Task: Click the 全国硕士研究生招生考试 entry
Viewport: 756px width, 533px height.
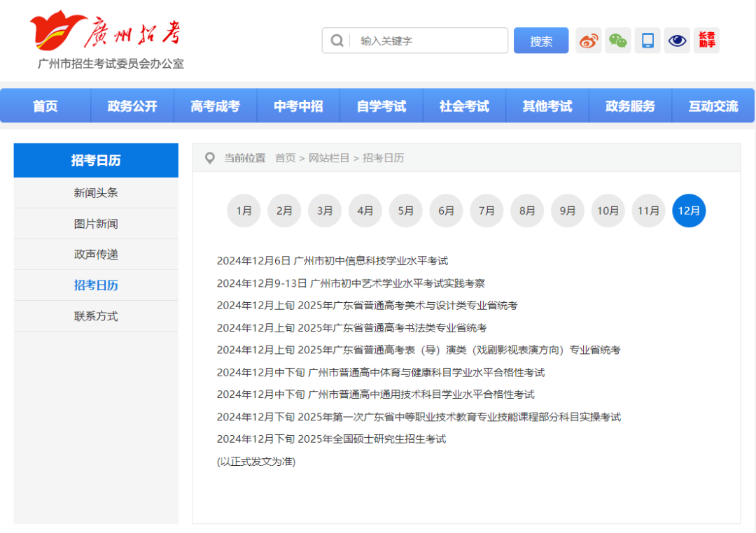Action: pyautogui.click(x=331, y=439)
